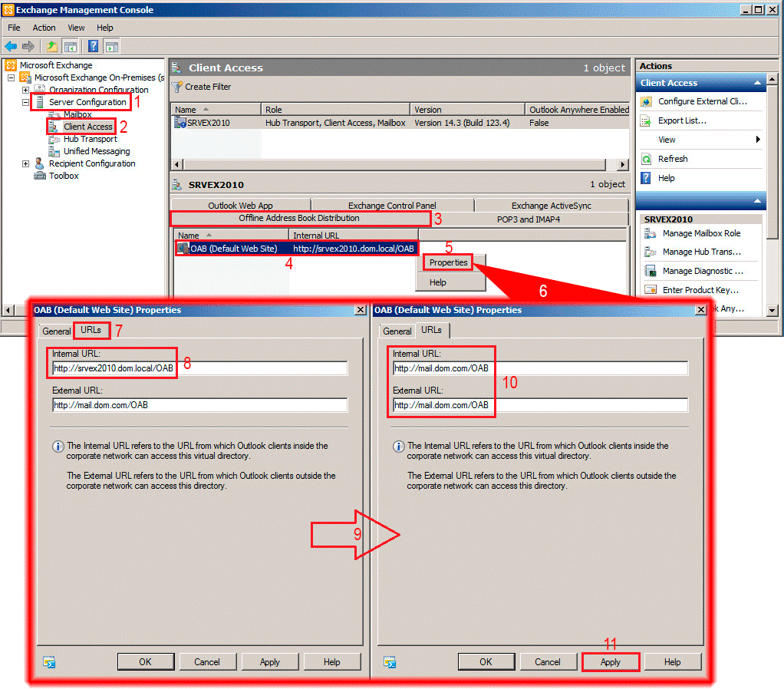Open Enter Product Key action
The height and width of the screenshot is (689, 784).
[x=700, y=289]
